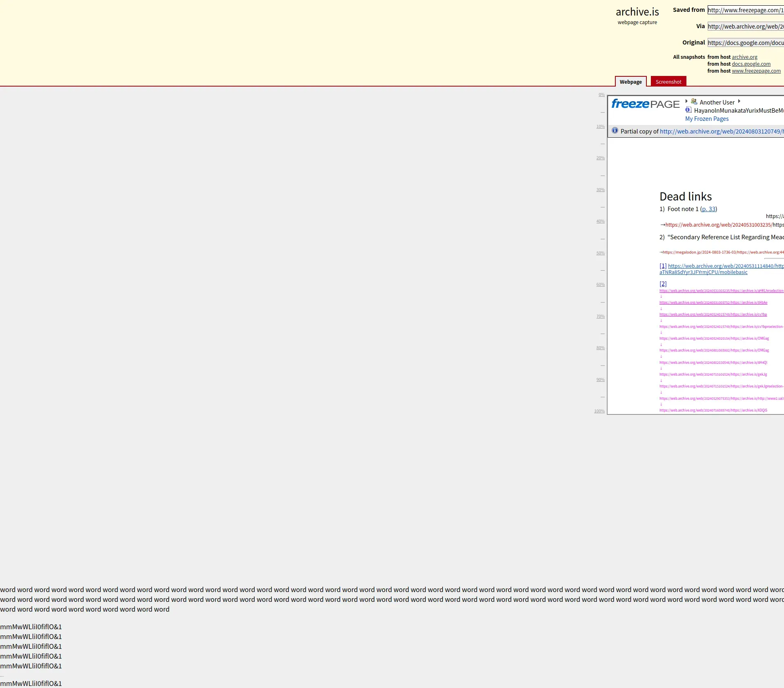Click the Another User people icon
This screenshot has height=688, width=784.
(694, 102)
